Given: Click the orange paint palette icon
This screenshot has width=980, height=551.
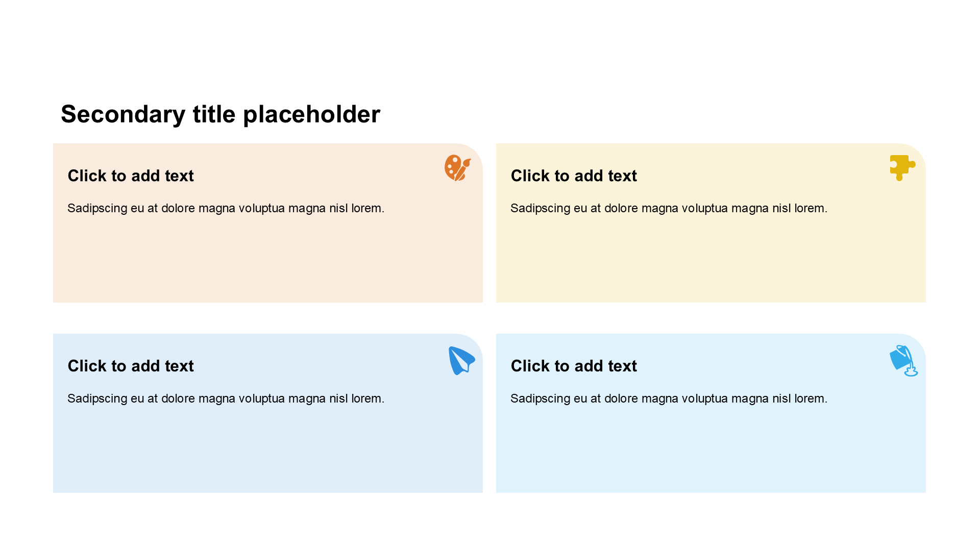Looking at the screenshot, I should tap(457, 168).
